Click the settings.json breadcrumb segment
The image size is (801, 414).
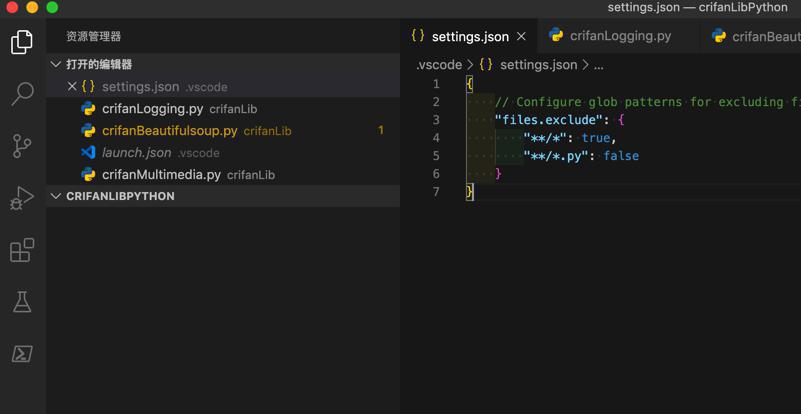[x=538, y=65]
